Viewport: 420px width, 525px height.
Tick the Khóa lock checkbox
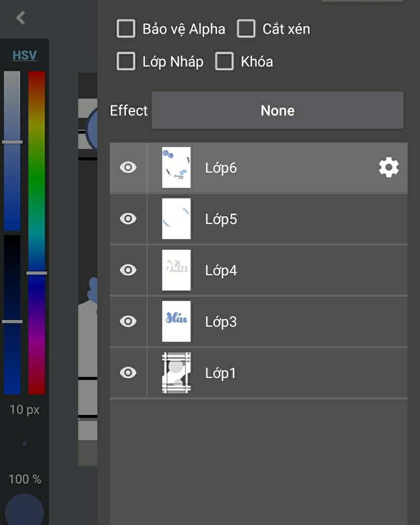point(224,62)
